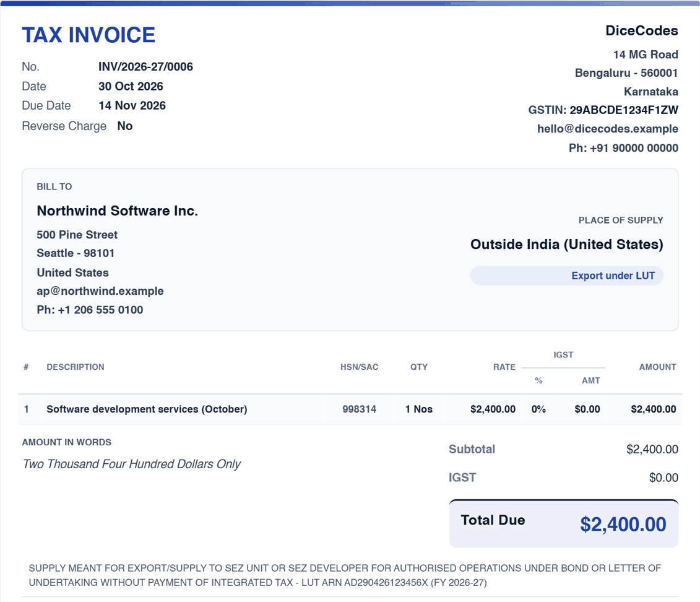Click the IGST summary label
This screenshot has width=700, height=602.
(462, 478)
